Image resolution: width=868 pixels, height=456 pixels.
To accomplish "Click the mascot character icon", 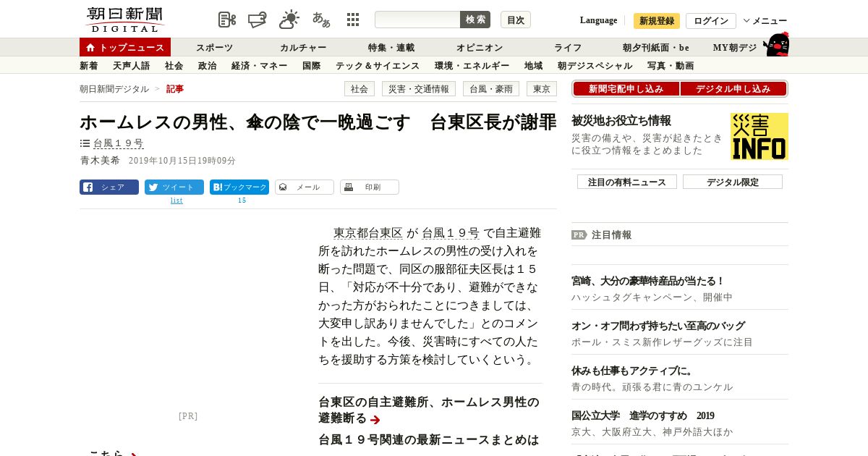I will pos(776,44).
